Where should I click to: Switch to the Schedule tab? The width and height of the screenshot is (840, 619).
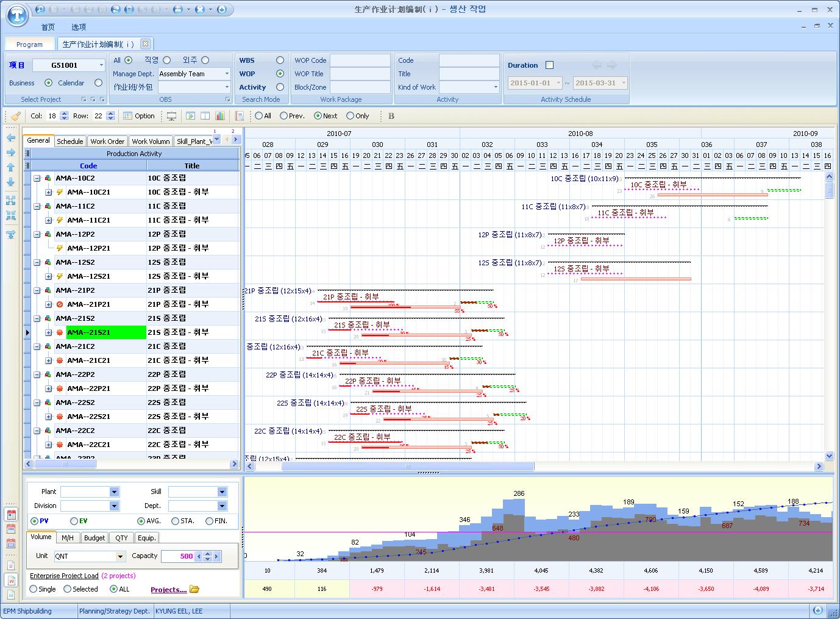point(69,141)
